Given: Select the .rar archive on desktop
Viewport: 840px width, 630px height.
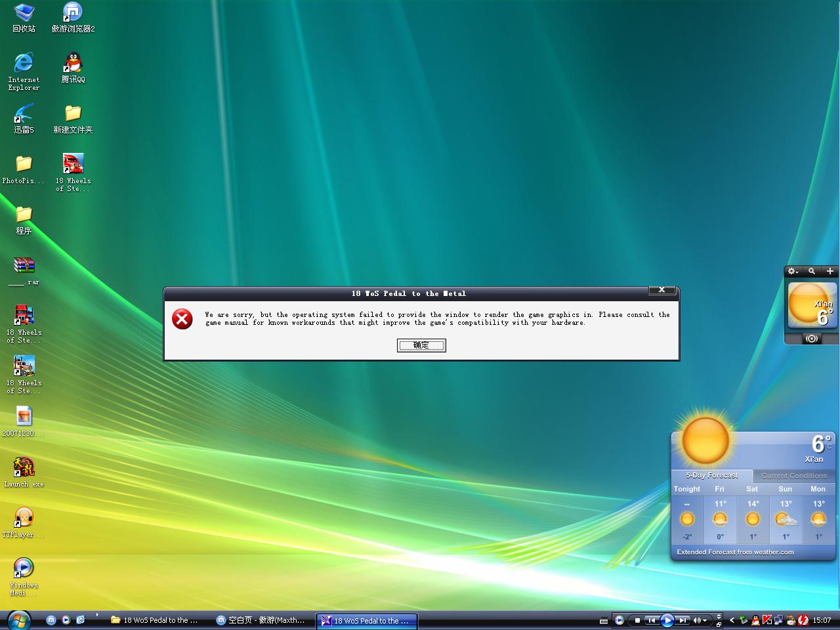Looking at the screenshot, I should [24, 271].
